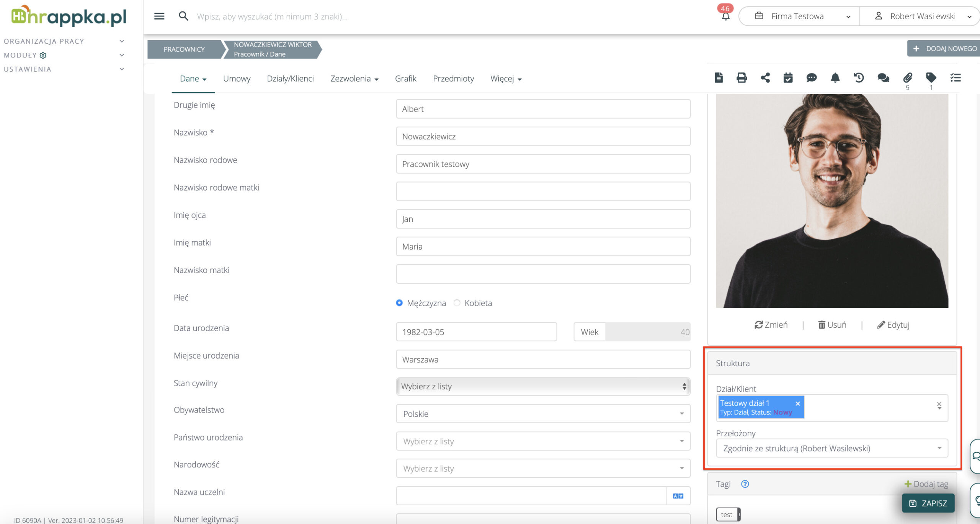This screenshot has height=524, width=980.
Task: Click the tag icon in toolbar
Action: pyautogui.click(x=931, y=78)
